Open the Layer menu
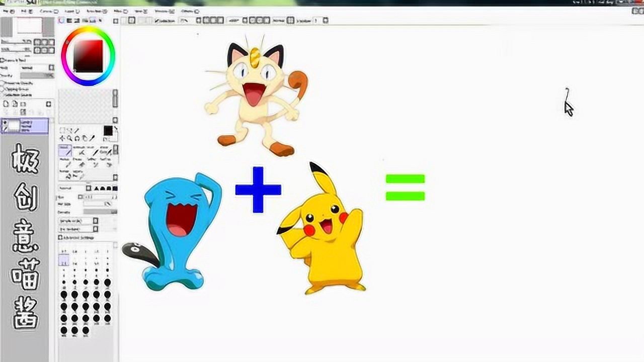This screenshot has height=362, width=644. [72, 12]
